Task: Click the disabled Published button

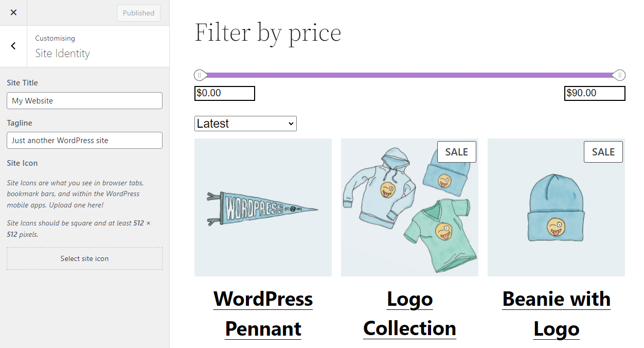Action: tap(138, 13)
